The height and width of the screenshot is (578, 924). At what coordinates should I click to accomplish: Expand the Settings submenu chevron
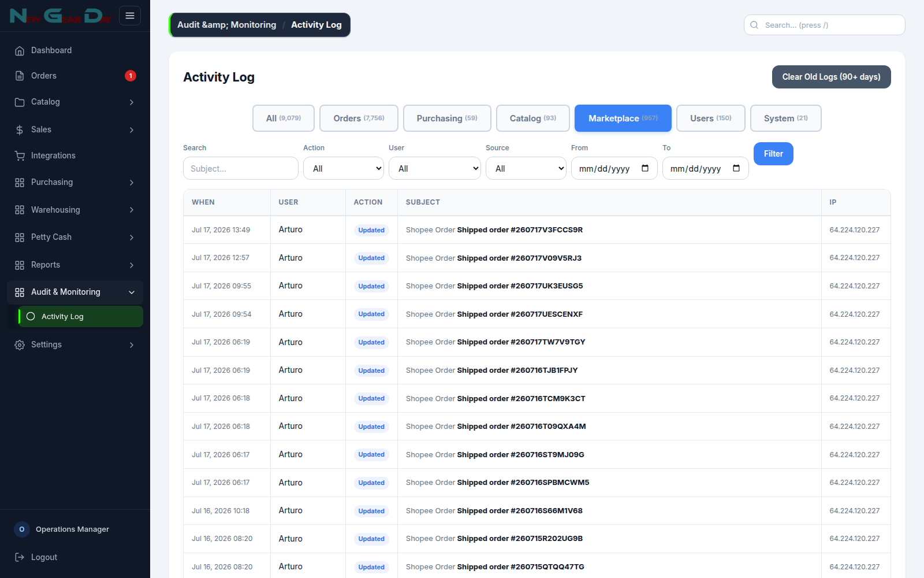click(132, 345)
